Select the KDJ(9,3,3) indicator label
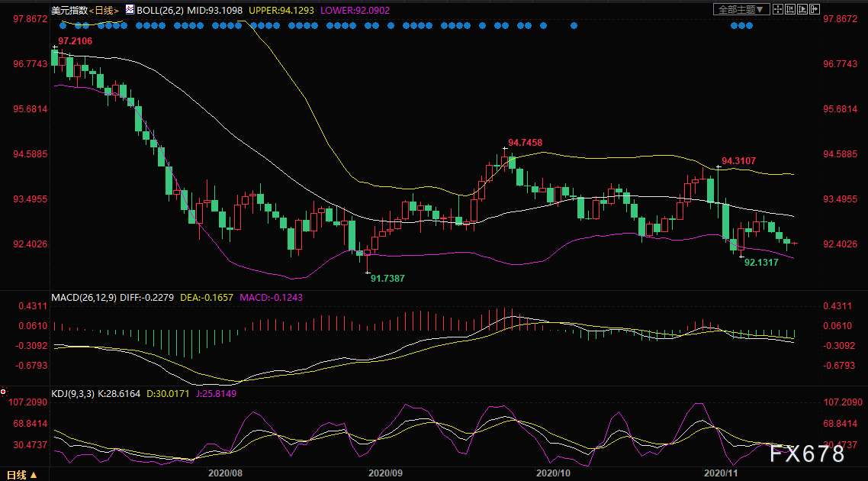The width and height of the screenshot is (868, 481). click(x=74, y=394)
